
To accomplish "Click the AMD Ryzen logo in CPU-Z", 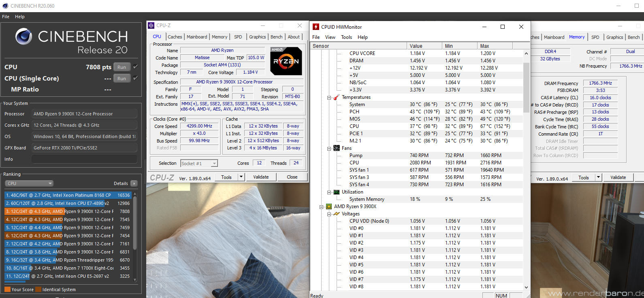I will (286, 61).
